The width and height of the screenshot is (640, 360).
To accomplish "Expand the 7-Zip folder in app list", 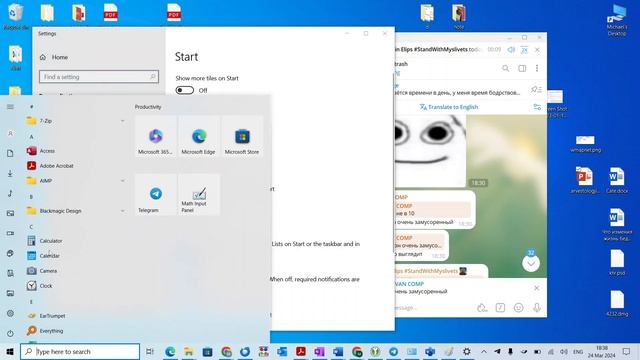I will click(x=76, y=121).
